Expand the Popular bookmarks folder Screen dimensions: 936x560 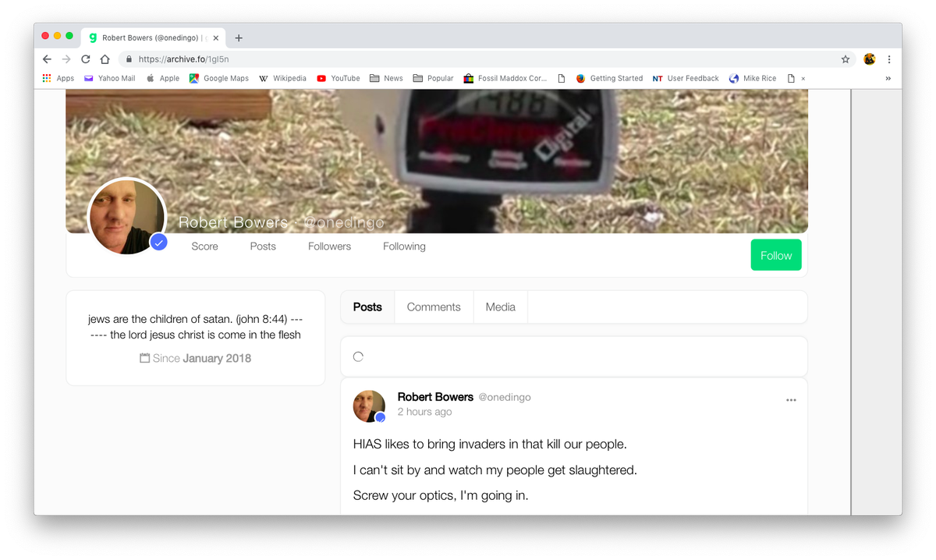(433, 78)
